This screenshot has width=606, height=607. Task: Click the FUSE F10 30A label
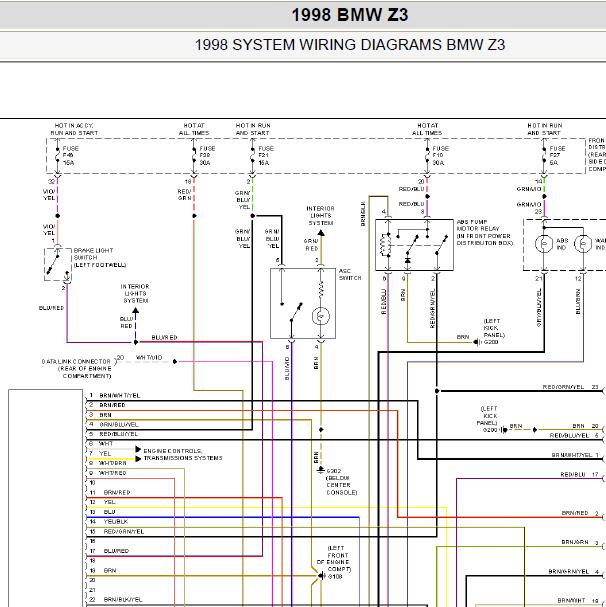440,156
